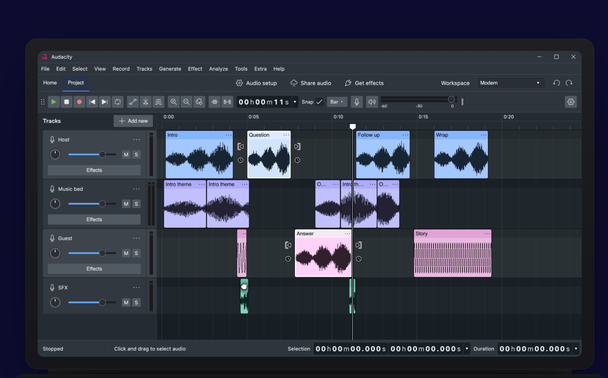Open Effects for the Guest track

click(x=94, y=269)
